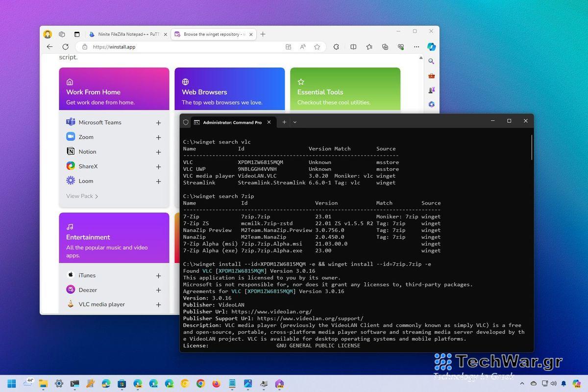The height and width of the screenshot is (392, 588).
Task: Open the new tab dropdown in Command Prompt window
Action: tap(294, 122)
